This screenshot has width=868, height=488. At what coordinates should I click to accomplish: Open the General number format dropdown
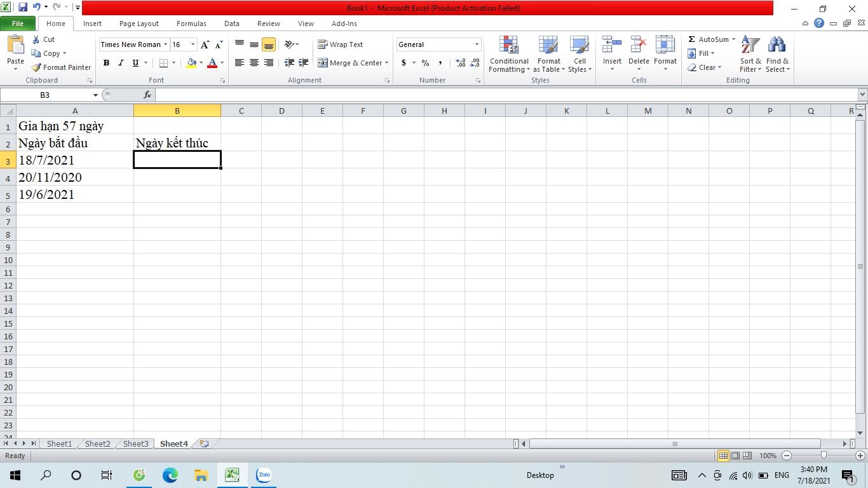[477, 44]
